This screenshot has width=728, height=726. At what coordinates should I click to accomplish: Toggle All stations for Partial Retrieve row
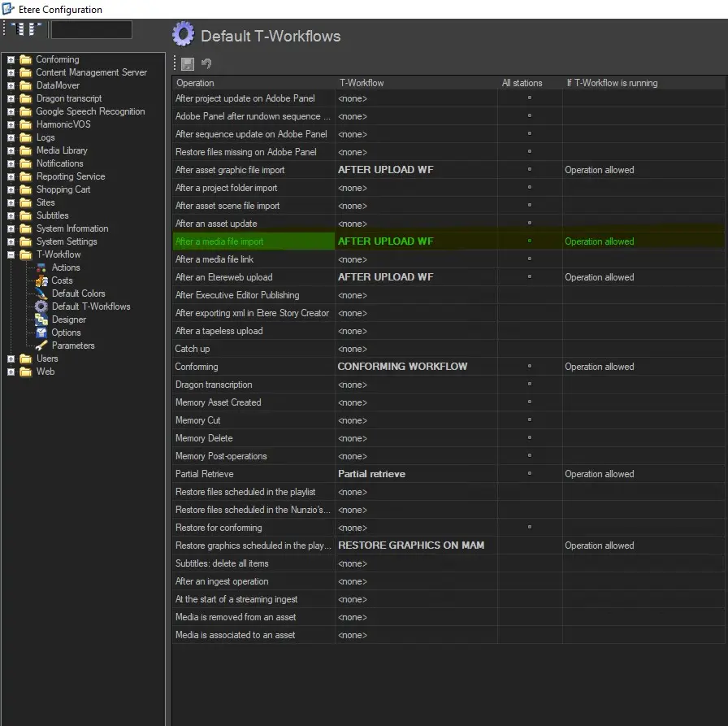530,474
